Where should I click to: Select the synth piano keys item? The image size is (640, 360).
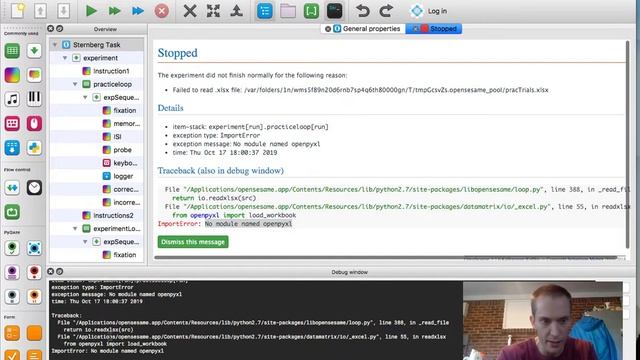pos(34,99)
